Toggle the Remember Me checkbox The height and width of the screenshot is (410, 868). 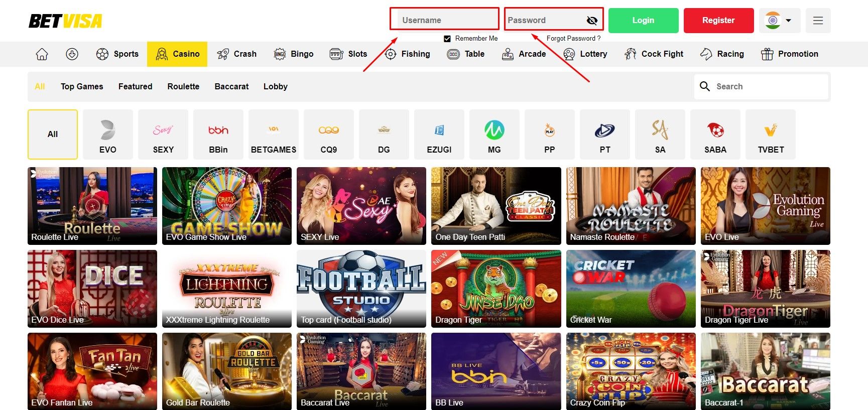coord(447,39)
